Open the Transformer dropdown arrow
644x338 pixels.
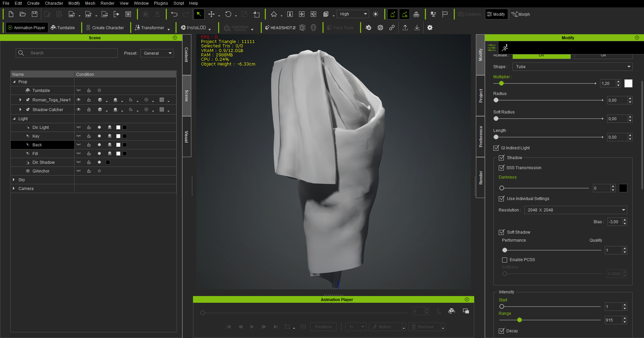coord(168,29)
